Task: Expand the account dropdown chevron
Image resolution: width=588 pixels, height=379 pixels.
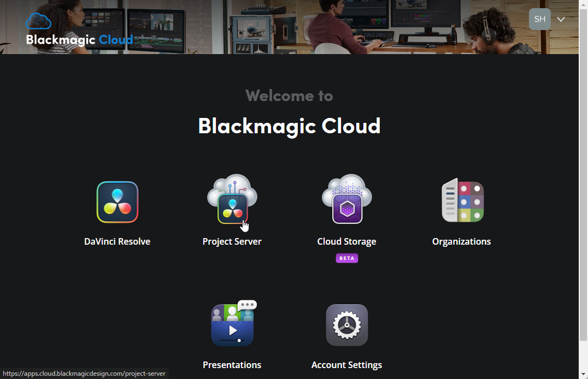Action: tap(561, 19)
